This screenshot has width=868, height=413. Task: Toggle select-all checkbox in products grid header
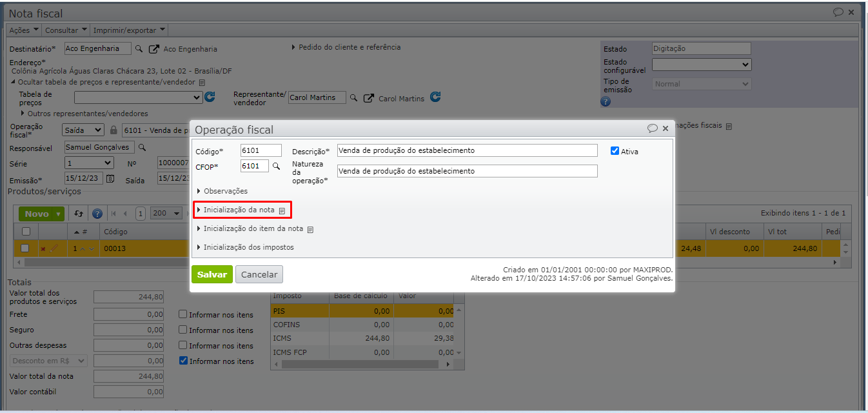(26, 231)
